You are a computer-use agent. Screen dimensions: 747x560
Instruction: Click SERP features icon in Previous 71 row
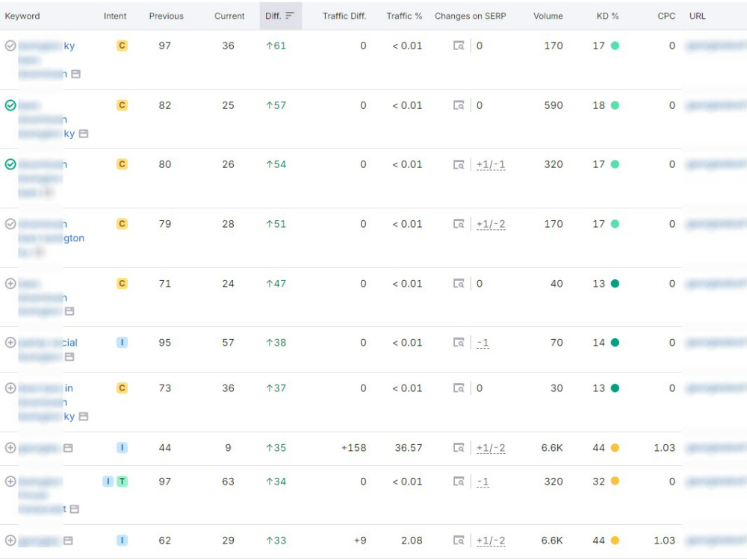pyautogui.click(x=69, y=311)
